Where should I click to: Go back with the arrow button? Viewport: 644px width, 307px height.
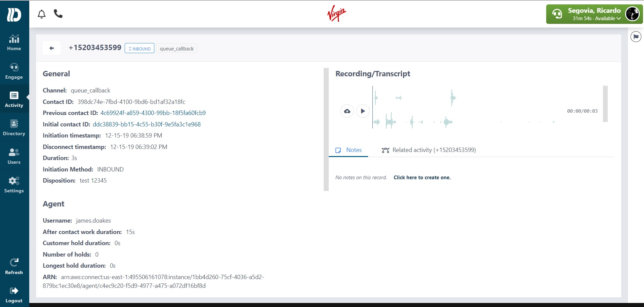pos(51,48)
